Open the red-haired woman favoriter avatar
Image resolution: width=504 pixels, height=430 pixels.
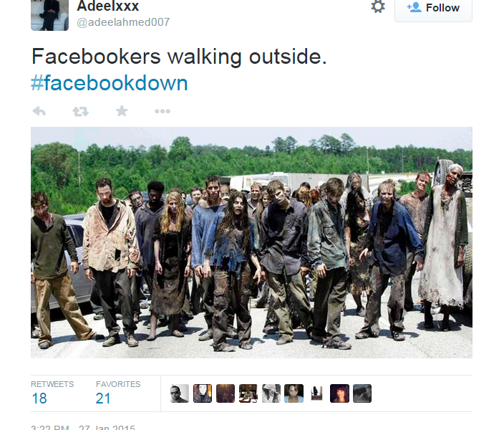(339, 393)
